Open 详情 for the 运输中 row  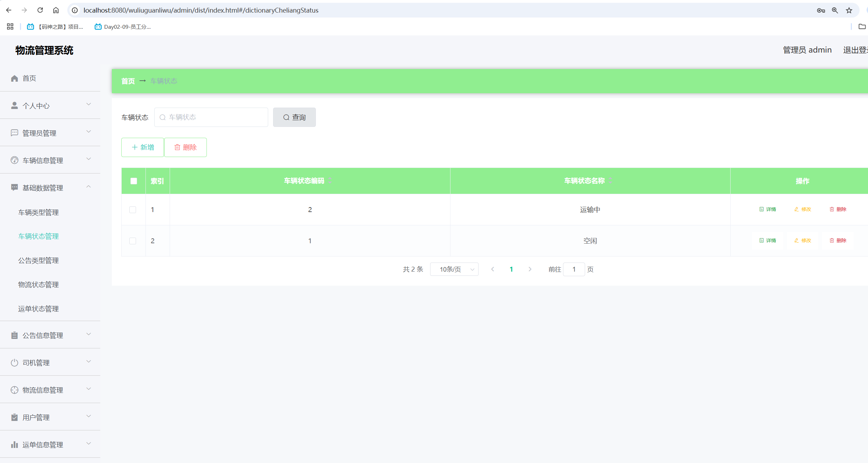767,209
